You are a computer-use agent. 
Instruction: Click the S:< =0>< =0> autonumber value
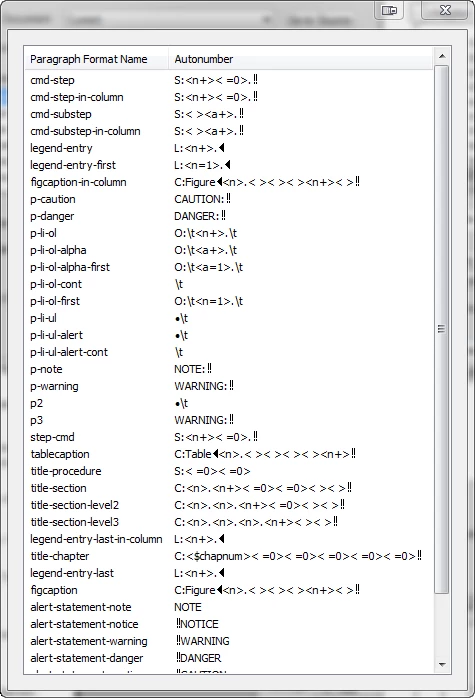pyautogui.click(x=212, y=471)
